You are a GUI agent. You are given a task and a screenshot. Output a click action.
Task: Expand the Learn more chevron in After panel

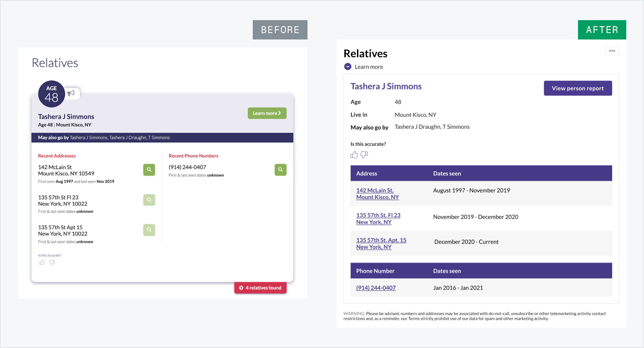(x=348, y=67)
